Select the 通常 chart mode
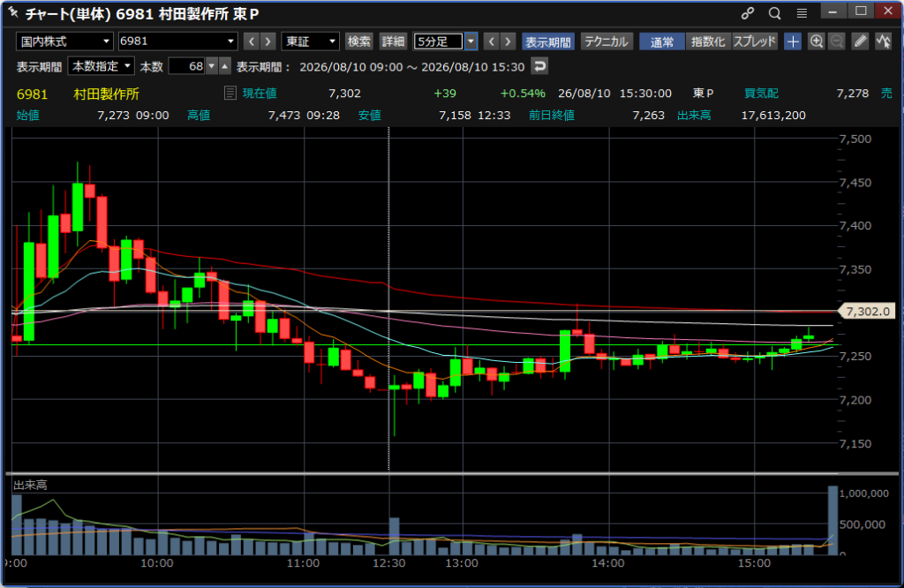 click(x=662, y=41)
